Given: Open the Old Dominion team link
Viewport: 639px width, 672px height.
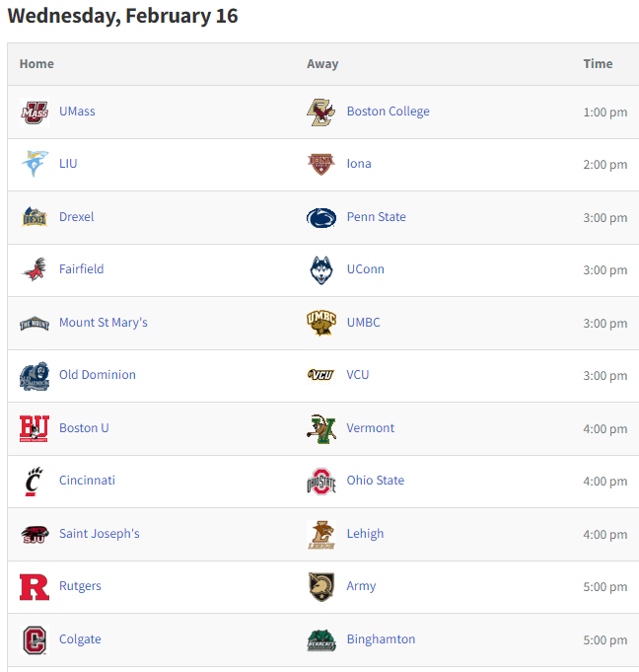Looking at the screenshot, I should tap(98, 374).
